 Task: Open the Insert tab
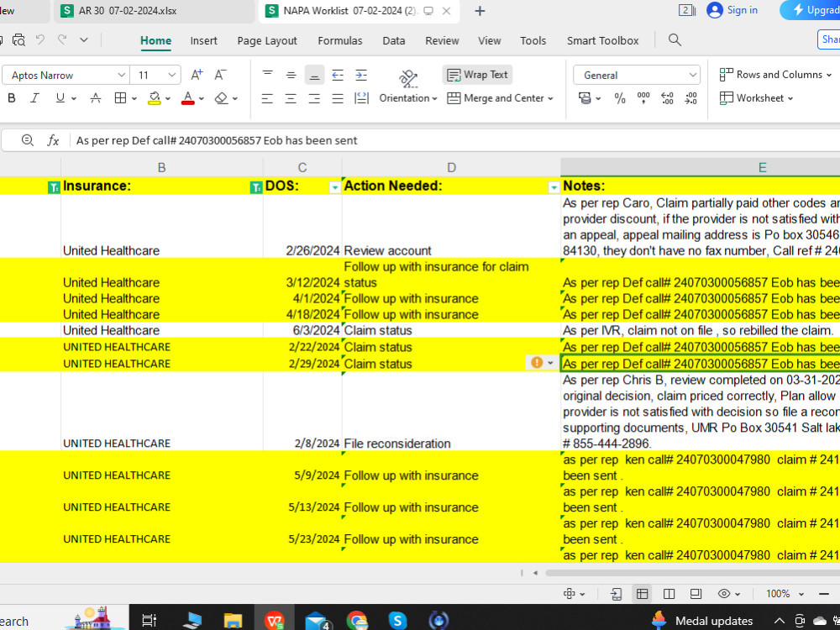tap(203, 40)
